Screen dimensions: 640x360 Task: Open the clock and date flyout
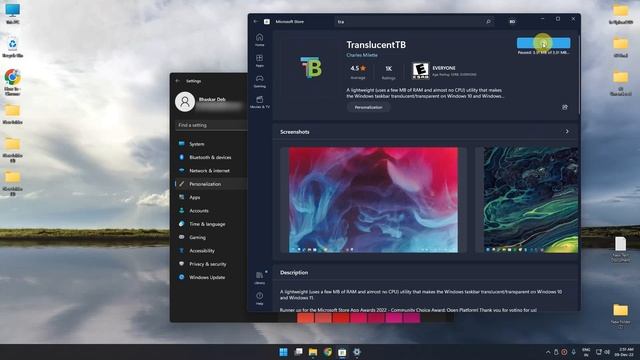625,352
